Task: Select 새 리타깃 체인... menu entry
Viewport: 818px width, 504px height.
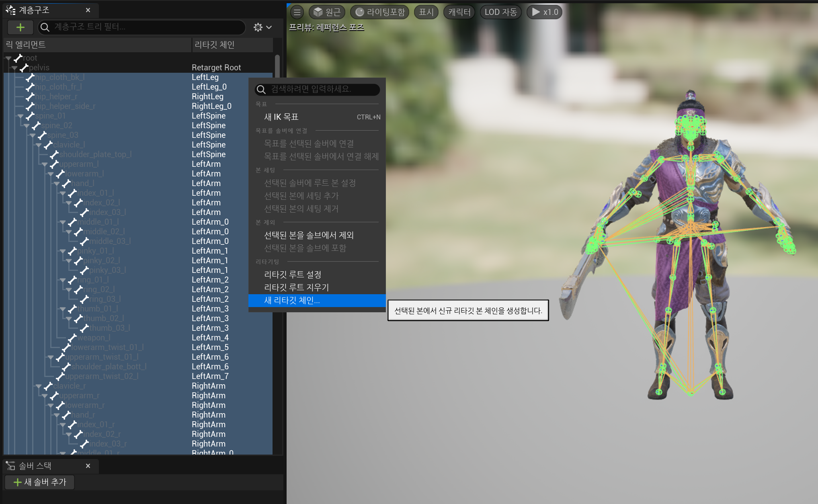Action: [292, 301]
